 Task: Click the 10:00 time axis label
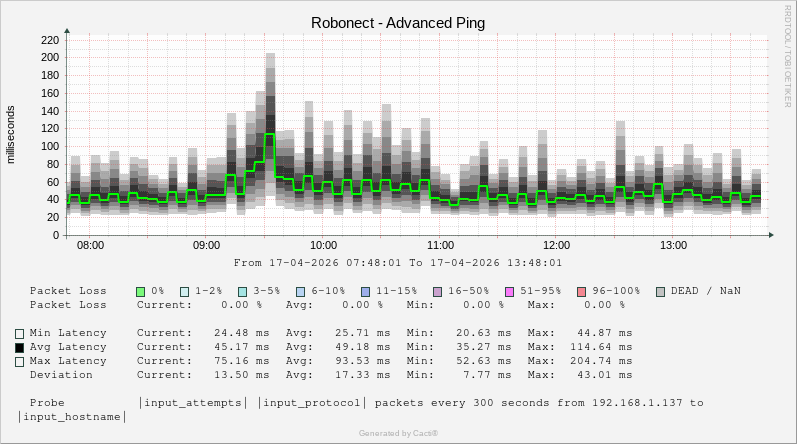323,245
